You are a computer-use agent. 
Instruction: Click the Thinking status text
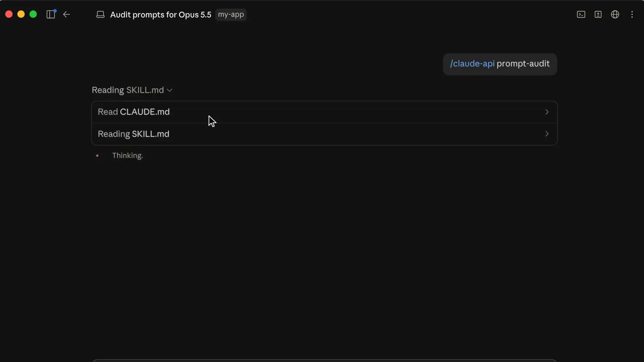click(128, 156)
